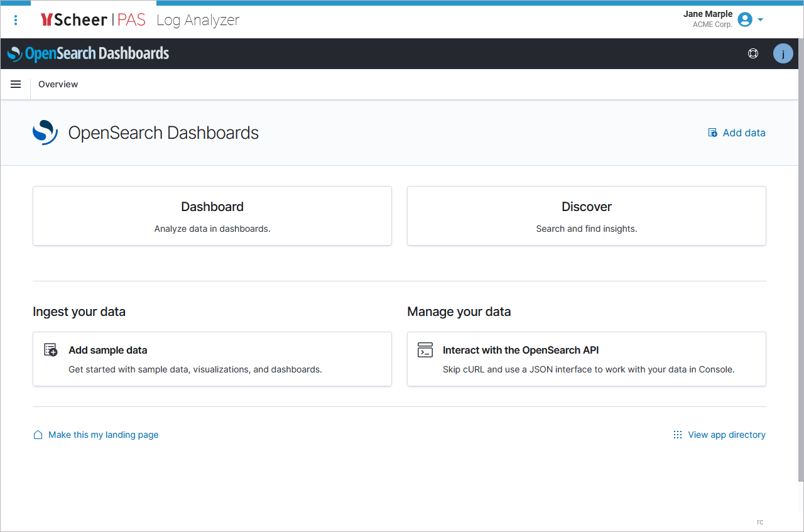Screen dimensions: 804x532
Task: Click the Jane Marple profile icon
Action: pyautogui.click(x=745, y=19)
